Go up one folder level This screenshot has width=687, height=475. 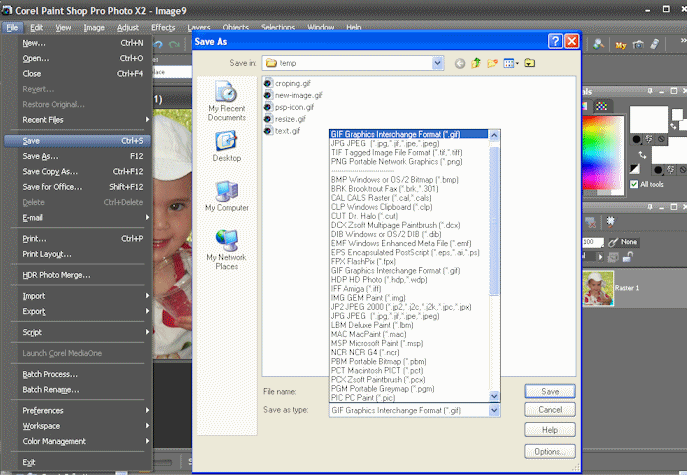point(476,63)
